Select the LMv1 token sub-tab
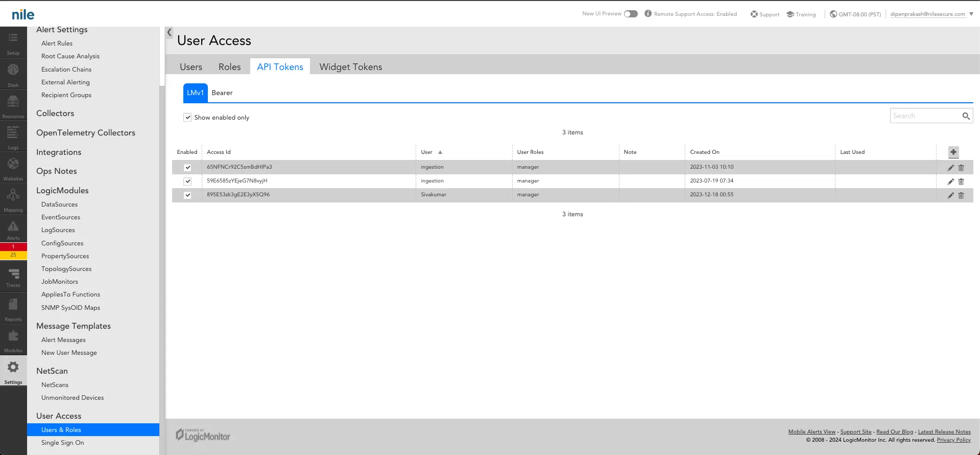 click(196, 93)
